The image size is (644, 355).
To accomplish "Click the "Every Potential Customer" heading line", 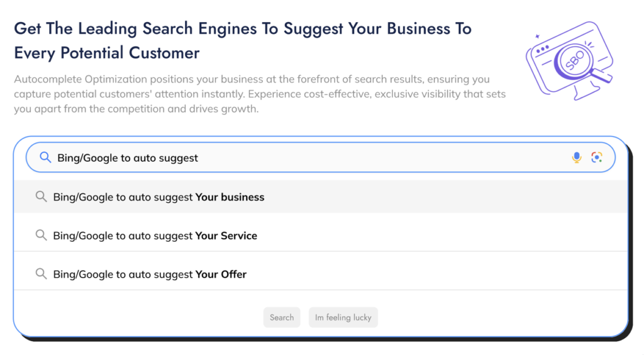I will tap(107, 53).
